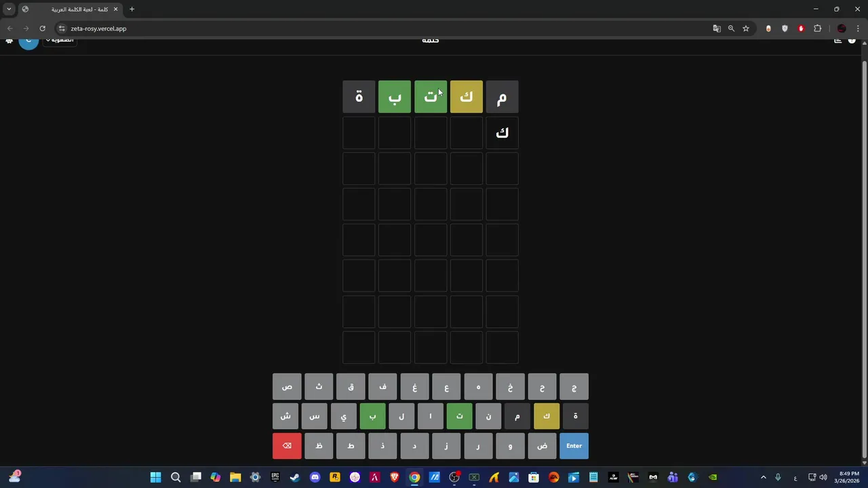The height and width of the screenshot is (488, 868).
Task: Launch Discord from taskbar
Action: coord(315,477)
